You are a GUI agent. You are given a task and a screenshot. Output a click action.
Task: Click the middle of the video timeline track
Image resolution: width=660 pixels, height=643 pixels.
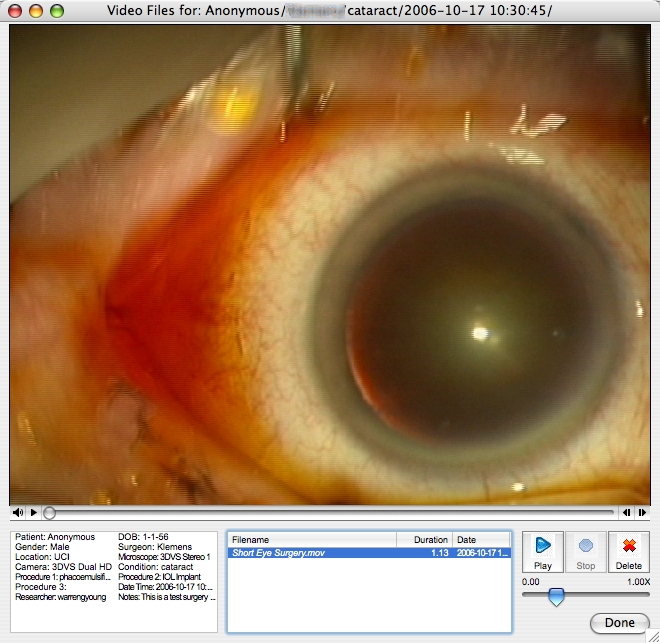coord(330,512)
